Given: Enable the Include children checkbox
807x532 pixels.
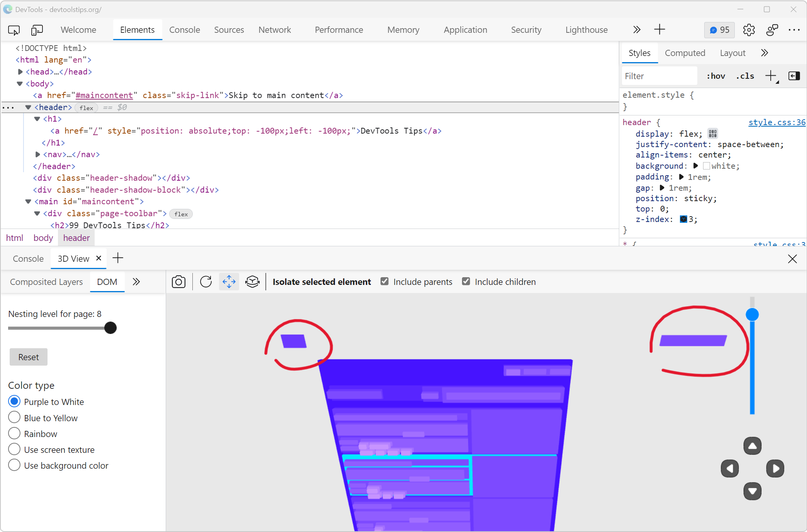Looking at the screenshot, I should pos(466,281).
